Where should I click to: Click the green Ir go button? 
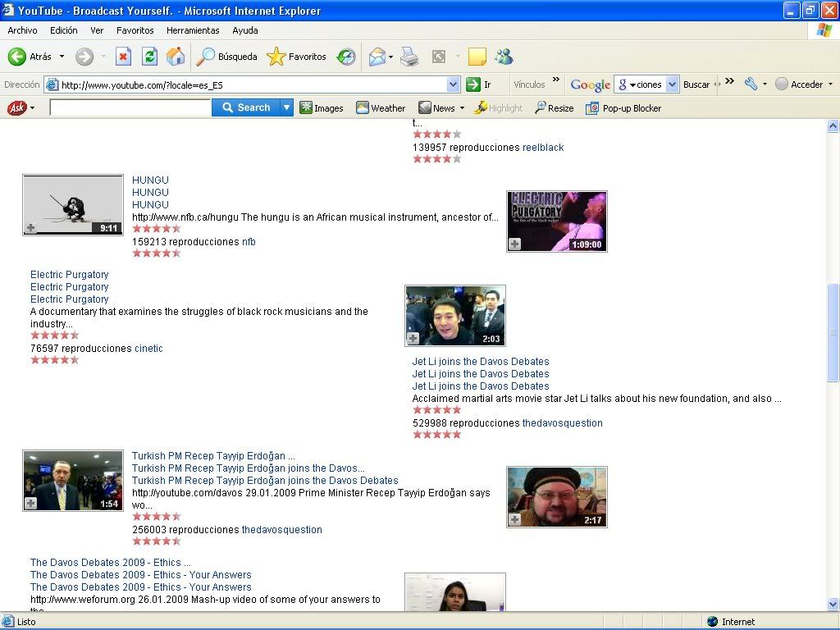click(478, 84)
